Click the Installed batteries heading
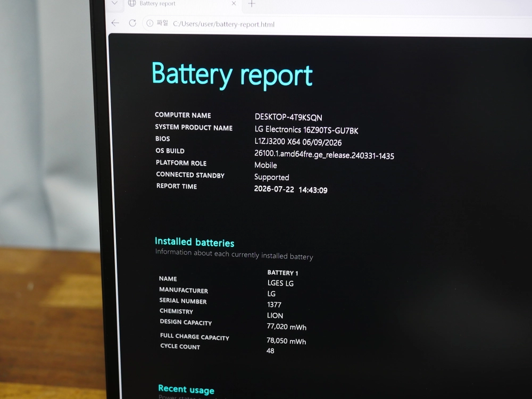 point(194,242)
